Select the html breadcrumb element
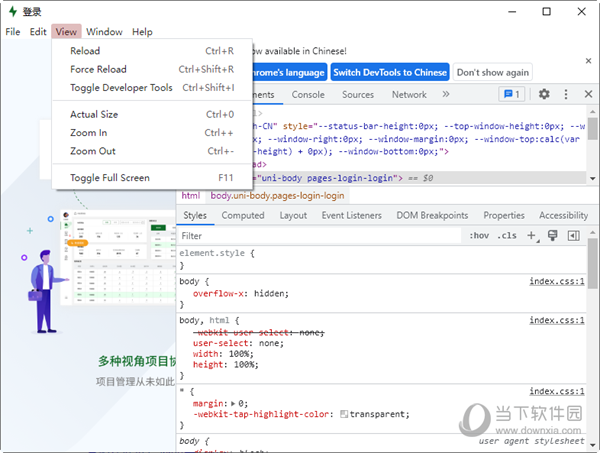Image resolution: width=600 pixels, height=453 pixels. coord(191,196)
